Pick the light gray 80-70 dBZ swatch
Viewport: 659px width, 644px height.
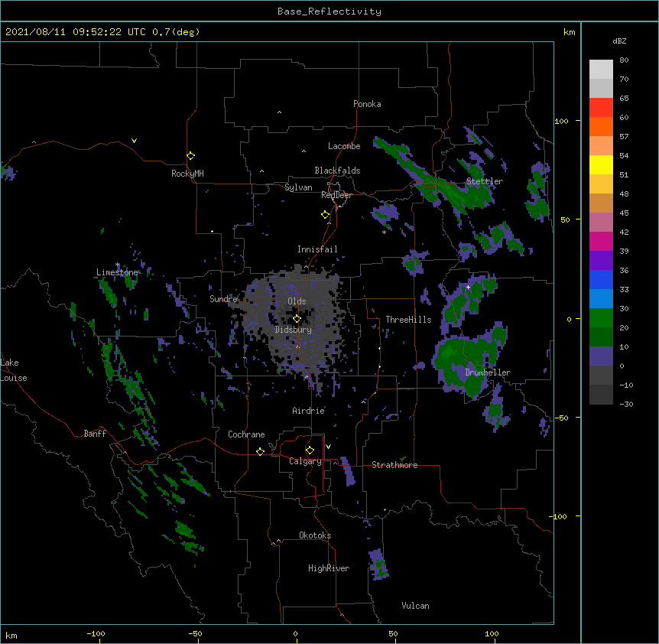(601, 70)
